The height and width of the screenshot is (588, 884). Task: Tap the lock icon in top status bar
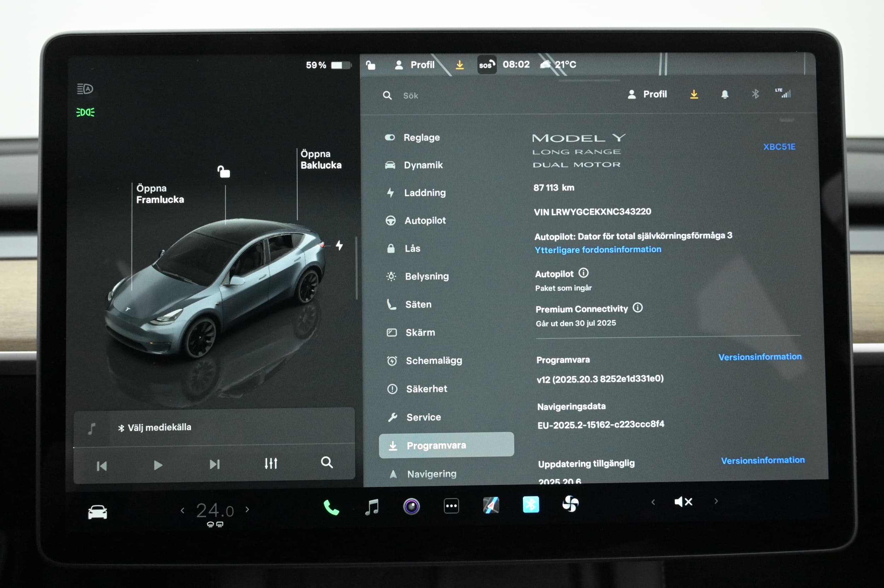371,65
